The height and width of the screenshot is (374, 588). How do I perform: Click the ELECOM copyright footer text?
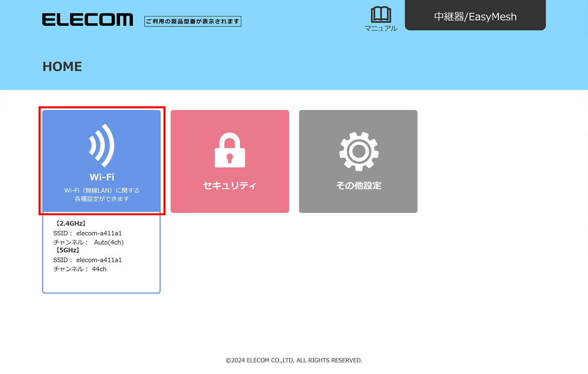coord(294,360)
